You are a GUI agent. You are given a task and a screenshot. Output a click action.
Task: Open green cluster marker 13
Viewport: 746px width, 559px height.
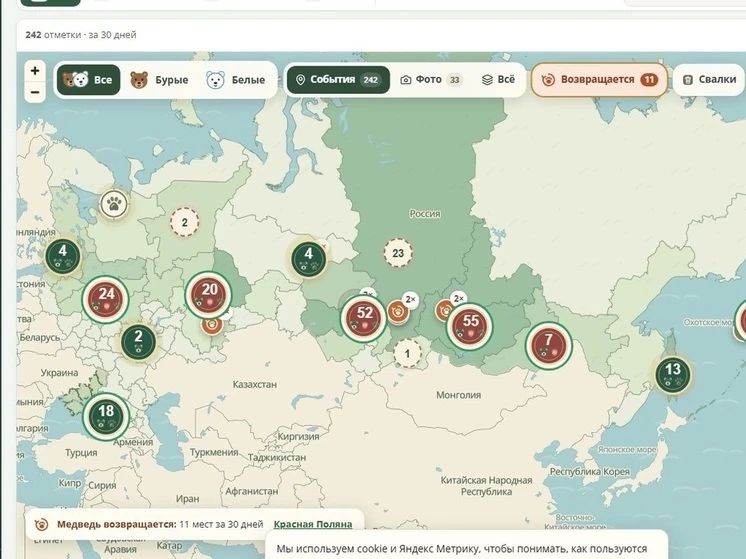[673, 374]
